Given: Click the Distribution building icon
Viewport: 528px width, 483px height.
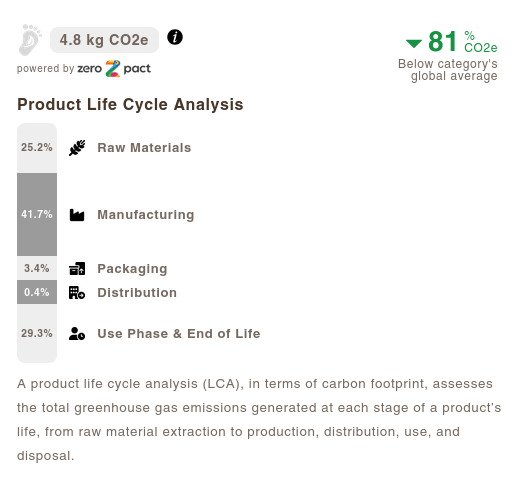Looking at the screenshot, I should coord(77,293).
